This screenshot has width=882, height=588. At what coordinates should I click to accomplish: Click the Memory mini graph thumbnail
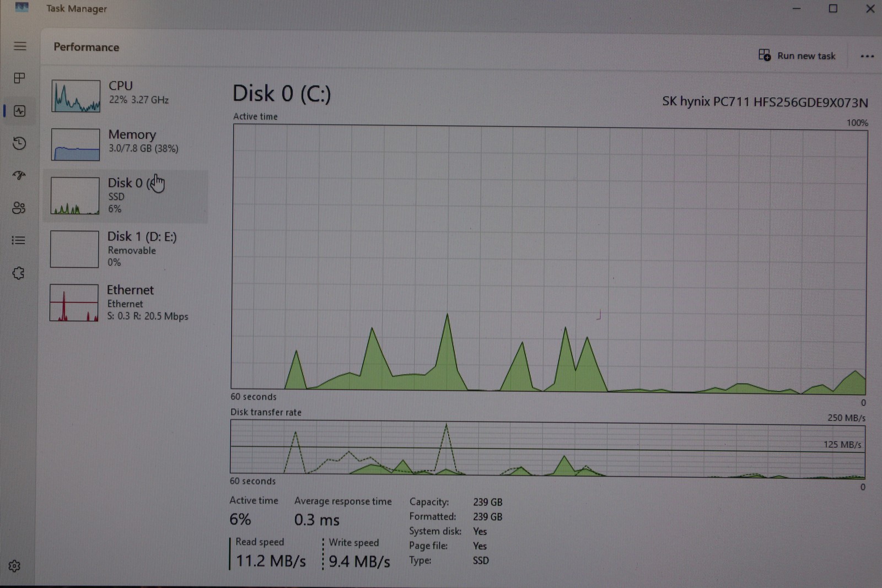[76, 144]
